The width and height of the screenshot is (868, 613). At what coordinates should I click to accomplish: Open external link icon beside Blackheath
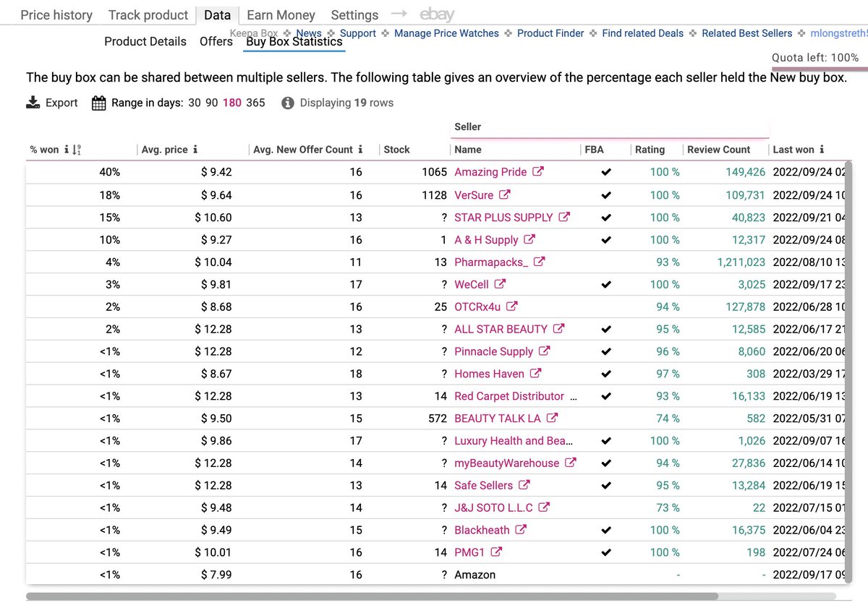tap(521, 530)
